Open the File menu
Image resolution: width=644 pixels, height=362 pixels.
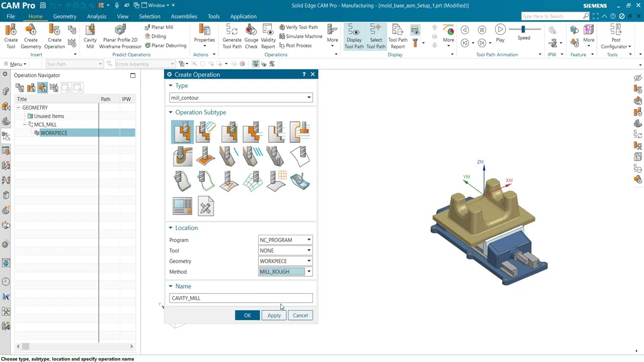(11, 16)
